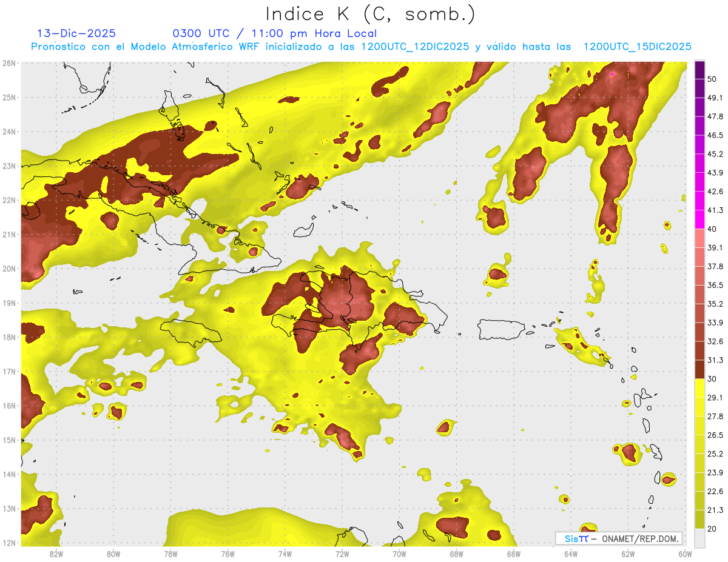The image size is (728, 562).
Task: Click the longitude label "78W"
Action: 170,554
